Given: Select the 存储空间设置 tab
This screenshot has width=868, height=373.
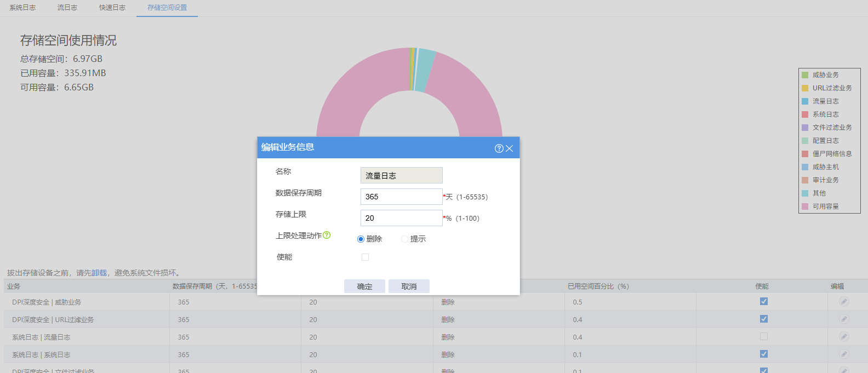Looking at the screenshot, I should [167, 8].
